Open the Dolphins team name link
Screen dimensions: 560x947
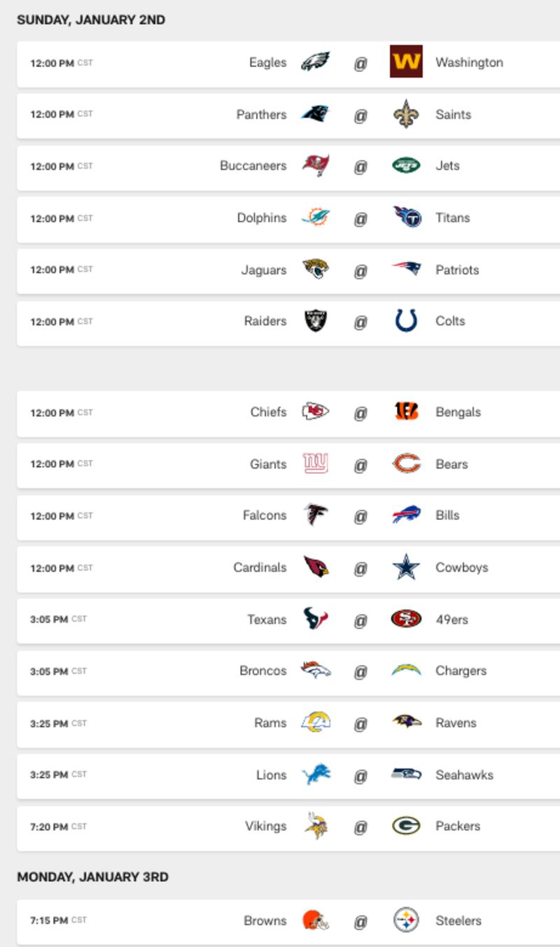pyautogui.click(x=262, y=218)
